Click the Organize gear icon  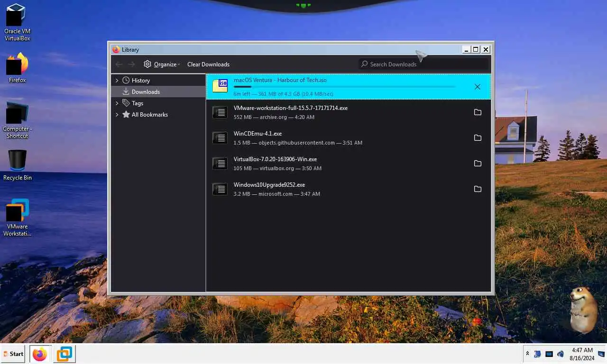[x=147, y=64]
